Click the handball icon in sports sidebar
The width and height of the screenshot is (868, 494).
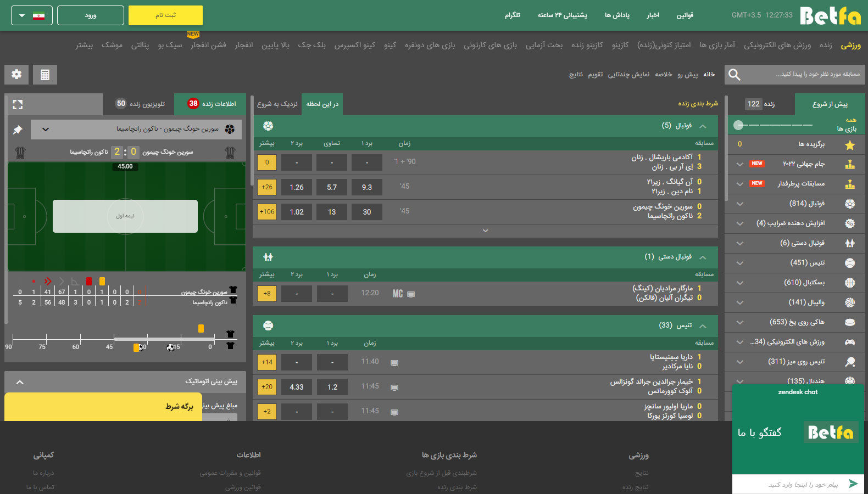(x=850, y=243)
